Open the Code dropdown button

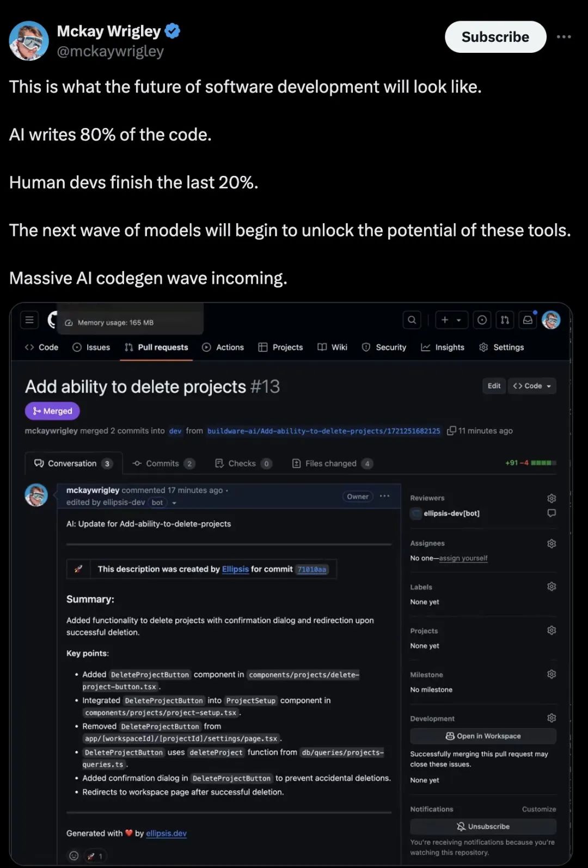[x=532, y=386]
